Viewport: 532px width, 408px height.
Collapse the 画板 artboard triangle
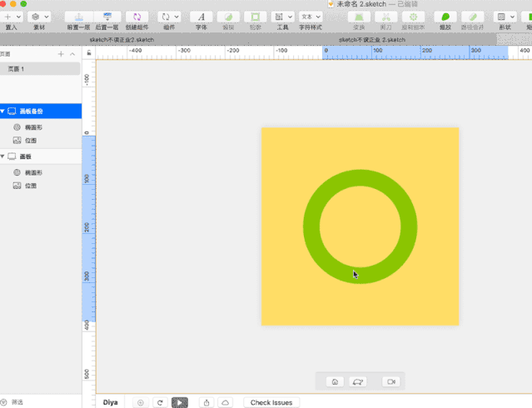tap(2, 157)
